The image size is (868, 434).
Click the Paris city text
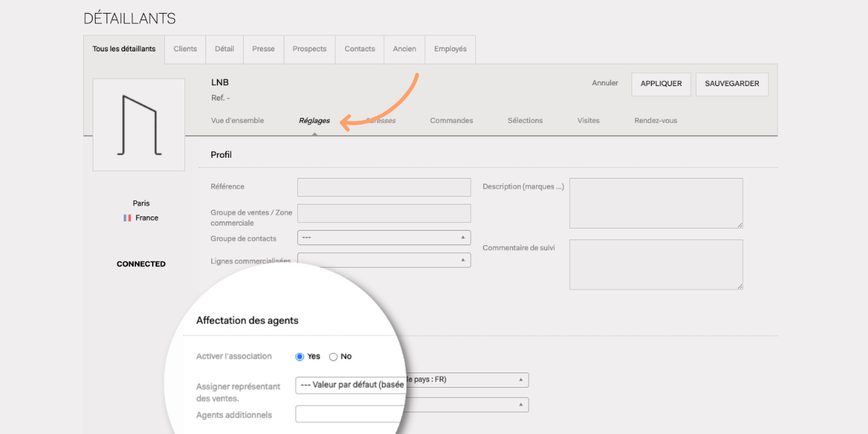(x=141, y=203)
